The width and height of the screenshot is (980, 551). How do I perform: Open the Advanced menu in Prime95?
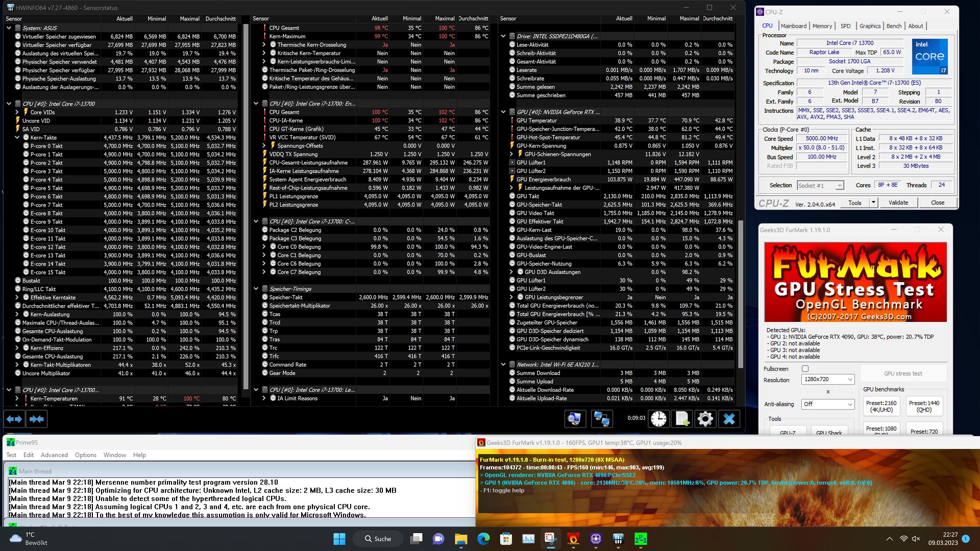tap(54, 455)
